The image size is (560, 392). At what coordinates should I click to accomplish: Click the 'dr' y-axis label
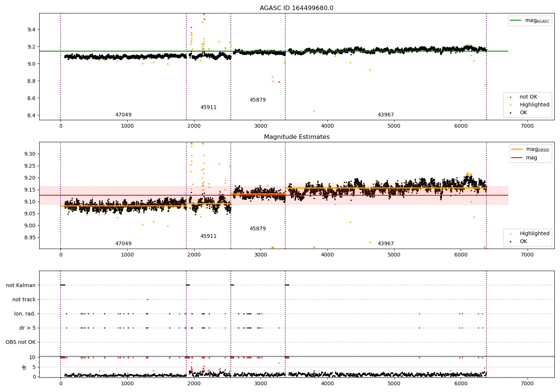(24, 367)
